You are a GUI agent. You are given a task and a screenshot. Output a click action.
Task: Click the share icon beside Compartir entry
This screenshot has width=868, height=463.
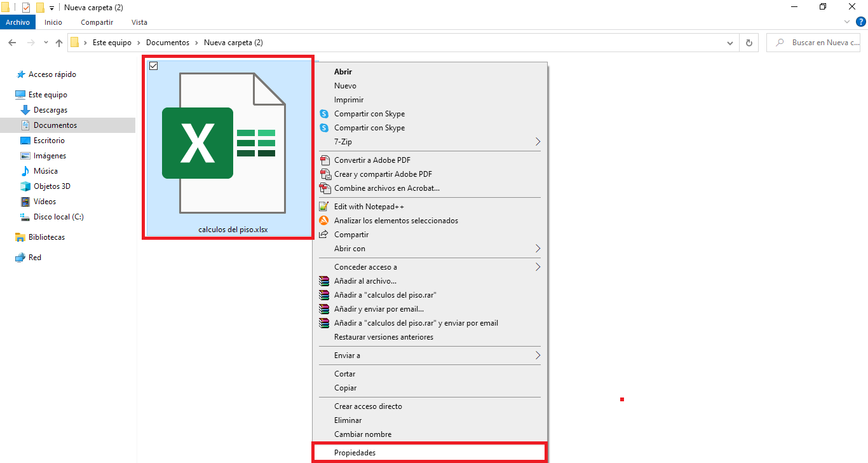(x=324, y=235)
